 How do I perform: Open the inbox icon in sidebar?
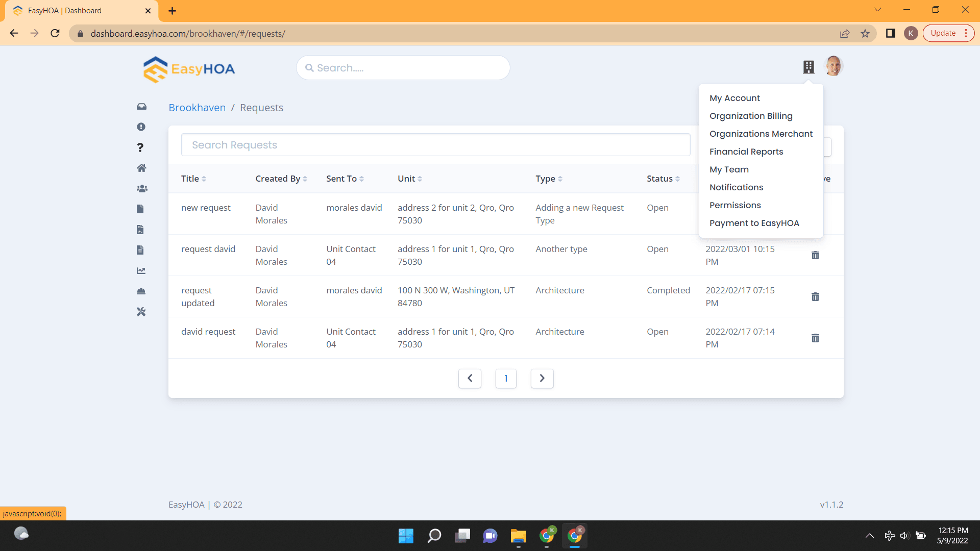[141, 107]
